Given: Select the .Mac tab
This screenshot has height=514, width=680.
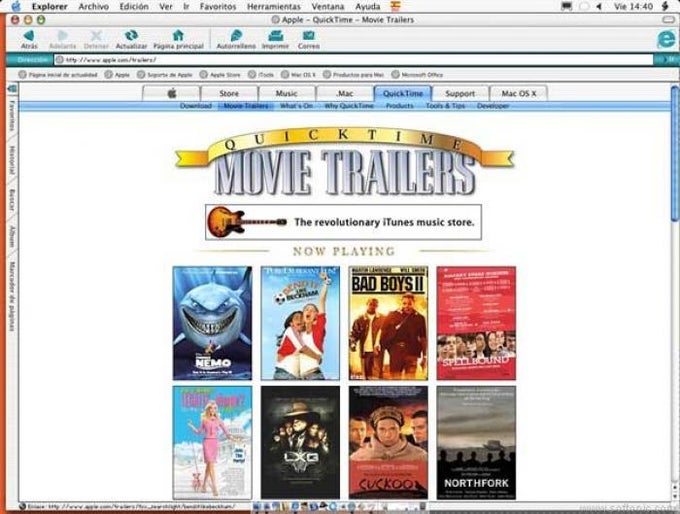Looking at the screenshot, I should (345, 93).
